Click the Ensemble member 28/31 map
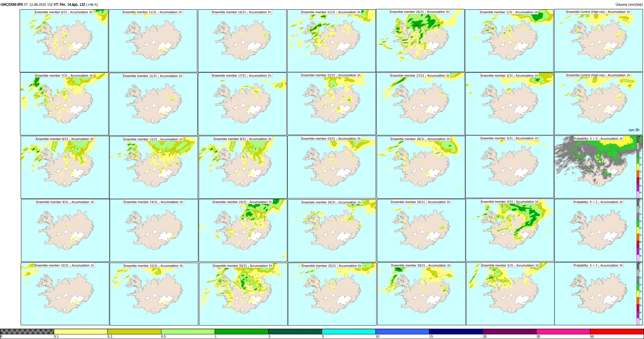644x339 pixels. [x=421, y=167]
